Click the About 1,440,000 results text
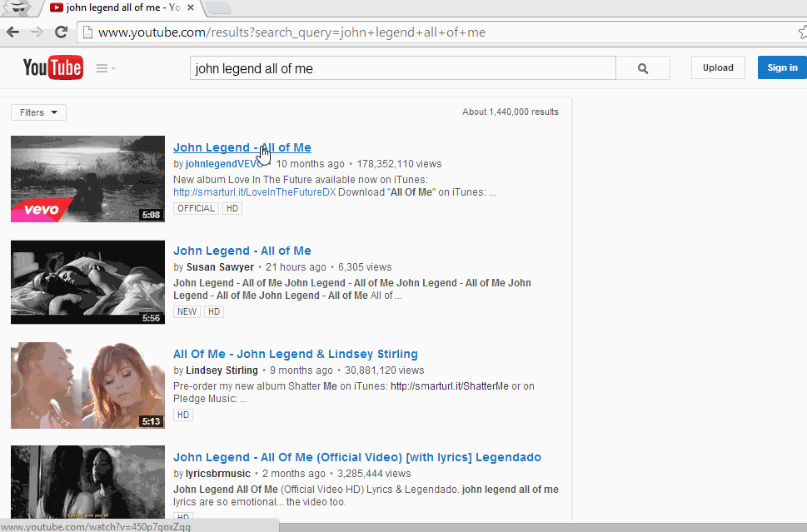Image resolution: width=807 pixels, height=532 pixels. point(510,112)
